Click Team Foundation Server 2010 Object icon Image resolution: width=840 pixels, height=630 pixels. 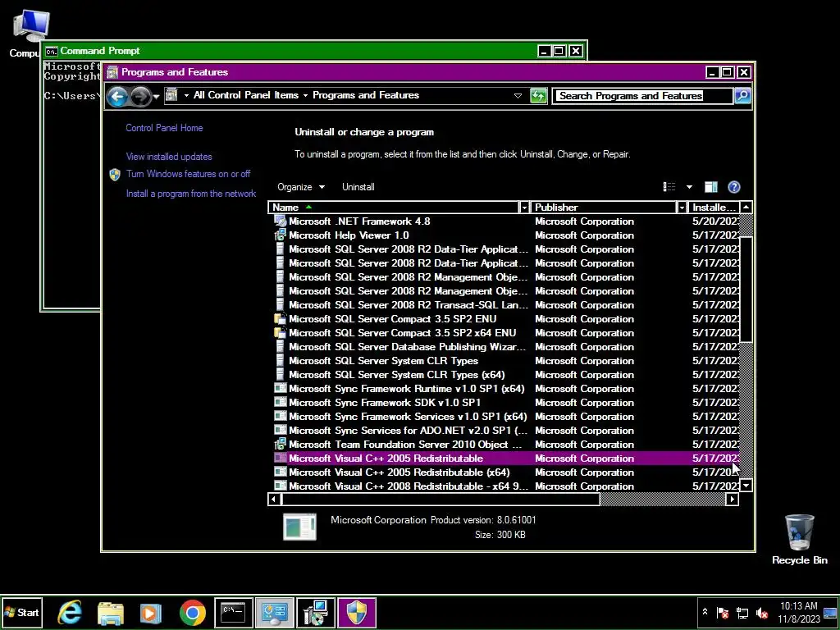280,444
